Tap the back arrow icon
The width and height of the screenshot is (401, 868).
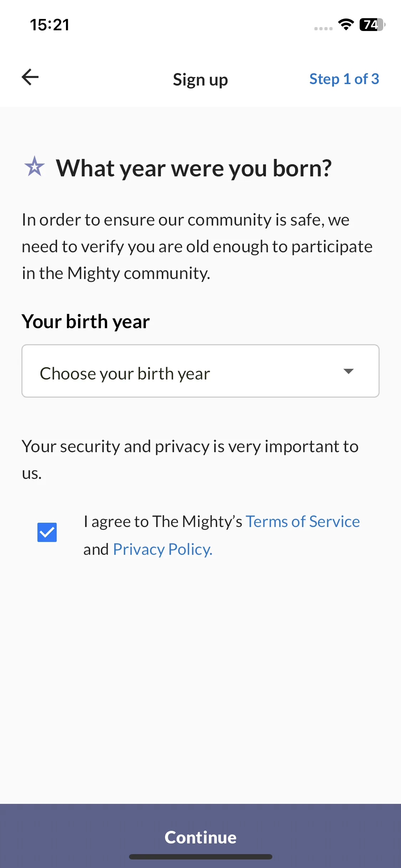tap(30, 77)
